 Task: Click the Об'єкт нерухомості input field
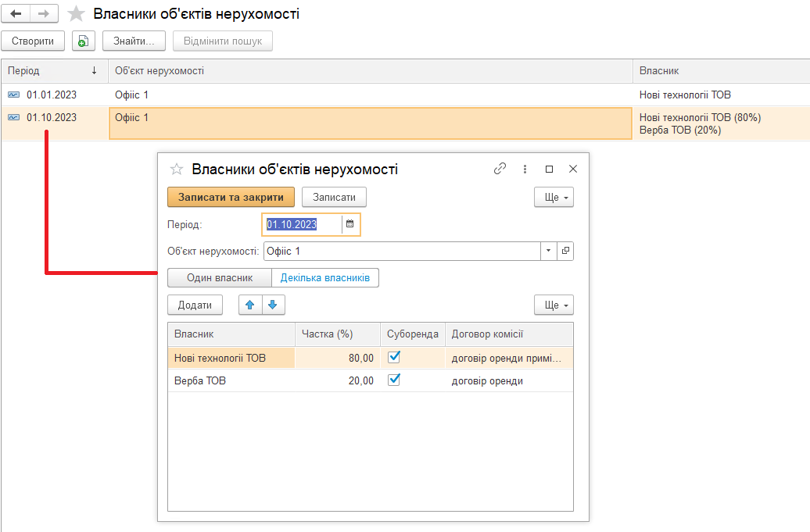click(403, 252)
